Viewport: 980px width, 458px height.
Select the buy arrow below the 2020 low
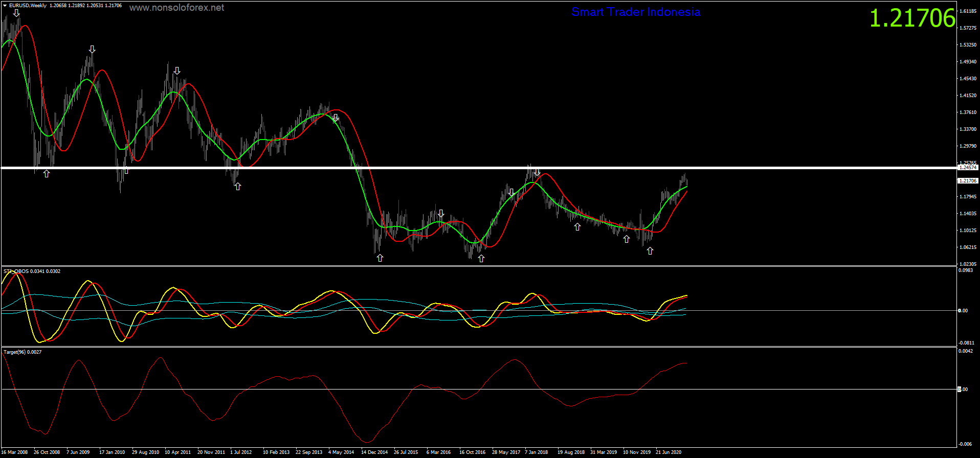(650, 250)
